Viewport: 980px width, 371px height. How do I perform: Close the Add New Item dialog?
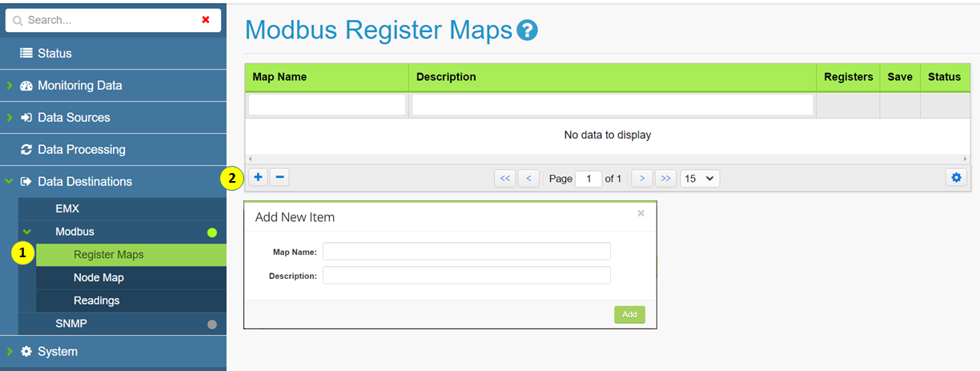pyautogui.click(x=641, y=214)
